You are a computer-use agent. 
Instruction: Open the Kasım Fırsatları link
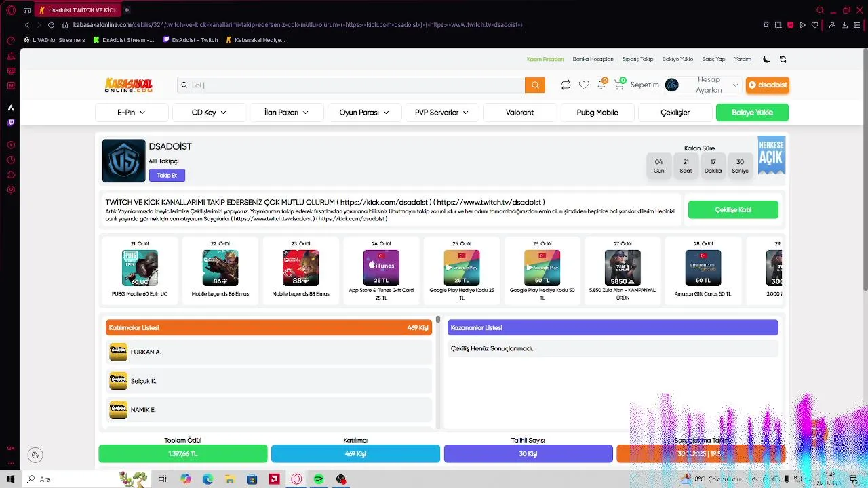pos(545,59)
